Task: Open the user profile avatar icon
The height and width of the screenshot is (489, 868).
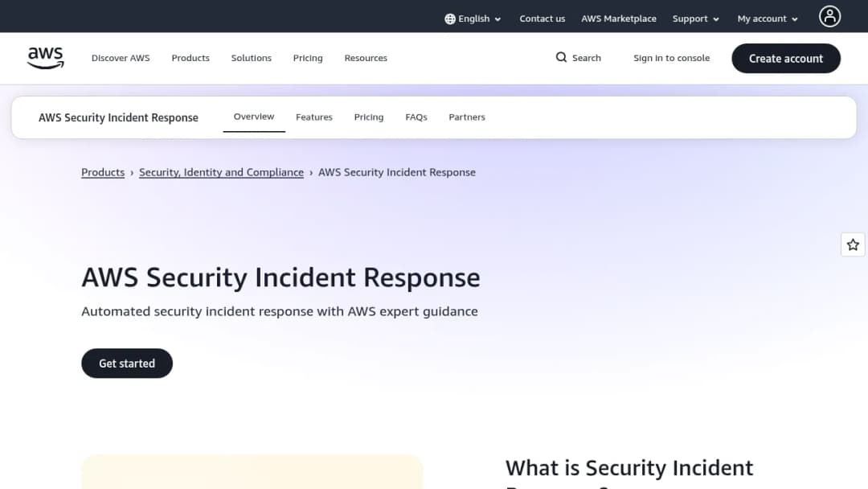Action: click(x=829, y=17)
